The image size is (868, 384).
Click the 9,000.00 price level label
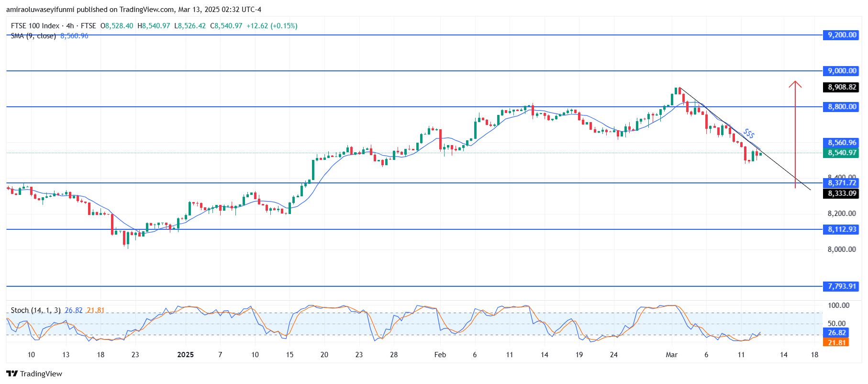pos(842,71)
